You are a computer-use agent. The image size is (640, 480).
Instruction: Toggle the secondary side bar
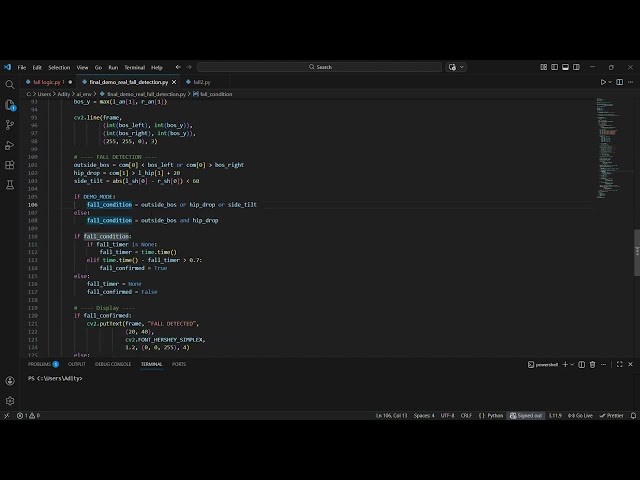(x=576, y=67)
